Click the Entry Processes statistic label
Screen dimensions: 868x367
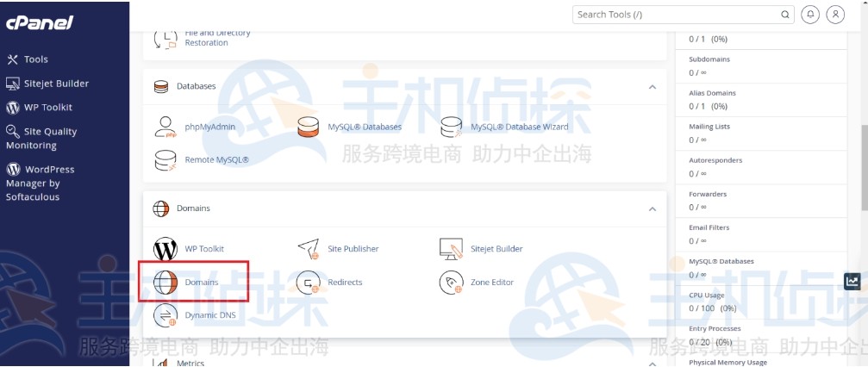pyautogui.click(x=715, y=329)
